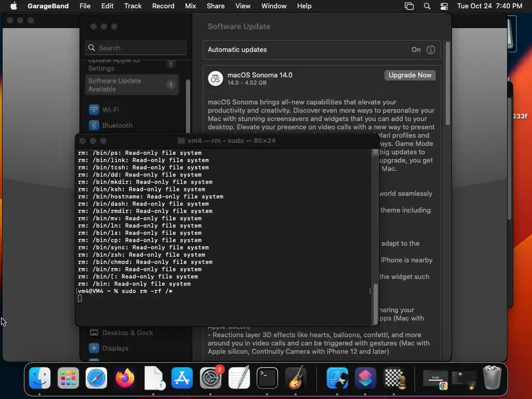Open the File menu
The width and height of the screenshot is (532, 399).
click(85, 6)
